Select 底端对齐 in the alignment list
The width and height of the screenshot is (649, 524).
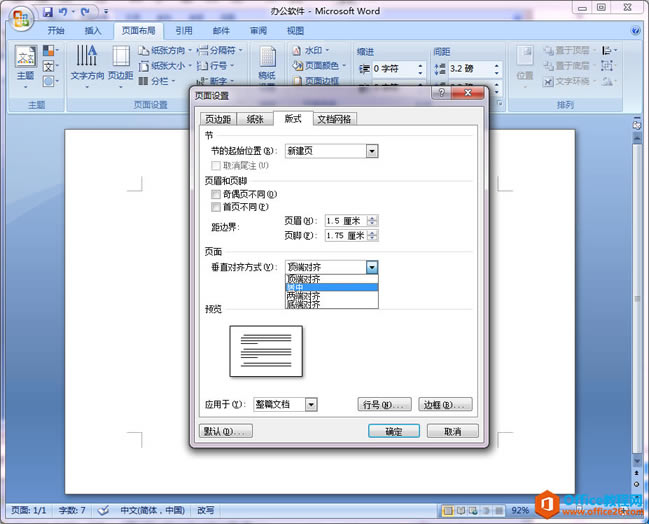332,304
